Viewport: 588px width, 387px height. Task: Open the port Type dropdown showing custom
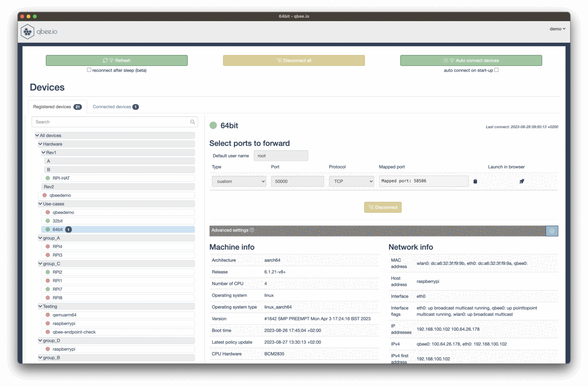[239, 181]
